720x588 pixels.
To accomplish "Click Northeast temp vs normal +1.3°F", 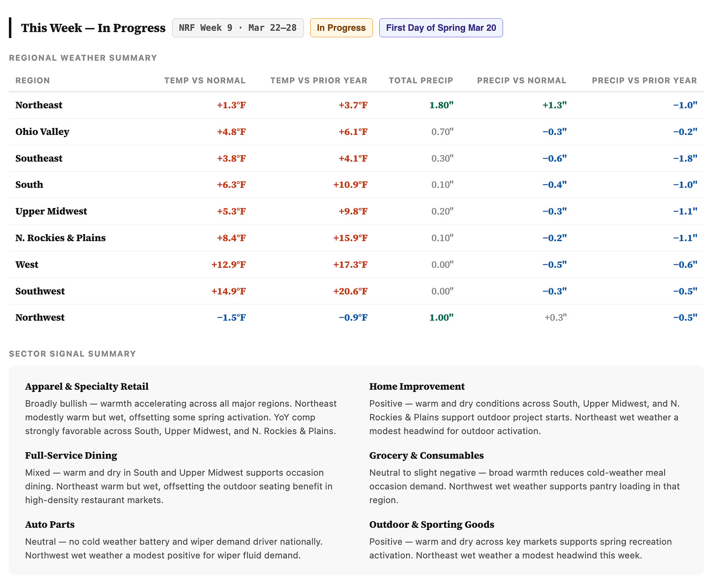I will (231, 105).
